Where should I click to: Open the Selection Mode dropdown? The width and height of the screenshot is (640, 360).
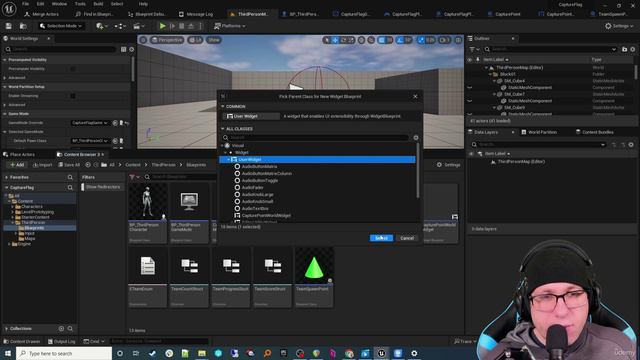[61, 26]
